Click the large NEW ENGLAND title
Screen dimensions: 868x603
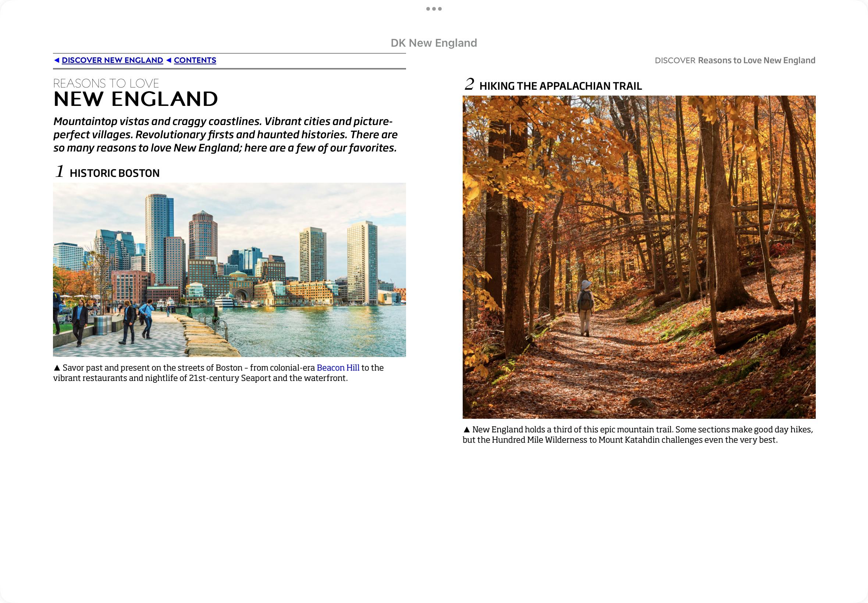click(x=136, y=99)
